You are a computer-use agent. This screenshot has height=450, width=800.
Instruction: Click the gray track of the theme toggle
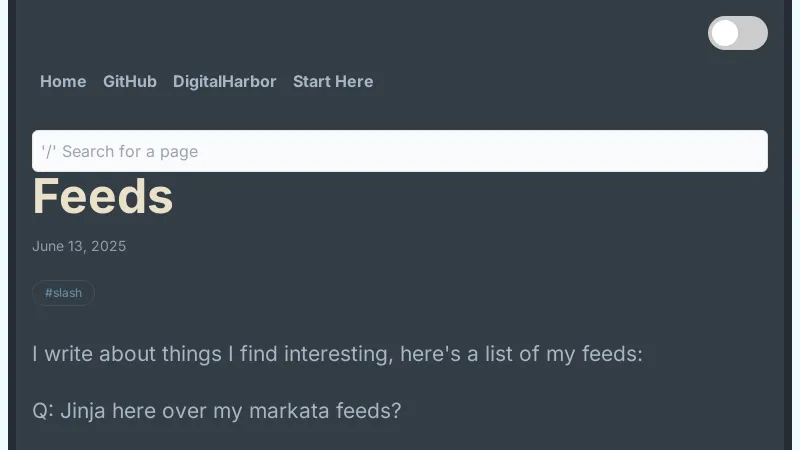pyautogui.click(x=754, y=33)
